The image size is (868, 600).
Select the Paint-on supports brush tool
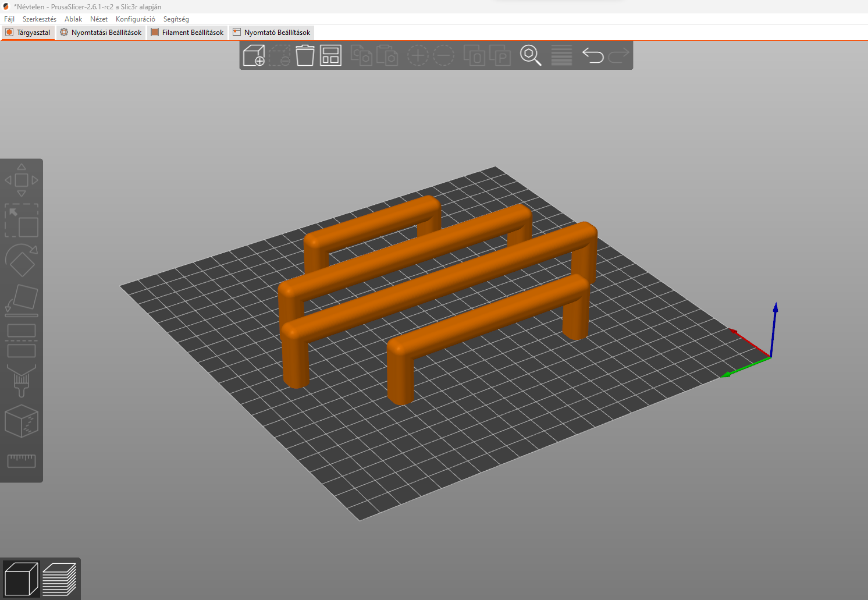(x=22, y=381)
